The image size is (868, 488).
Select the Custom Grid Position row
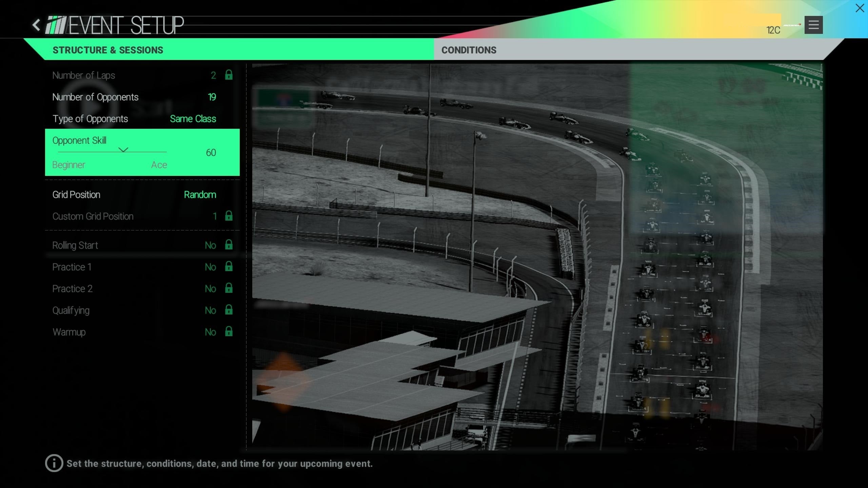click(x=142, y=216)
